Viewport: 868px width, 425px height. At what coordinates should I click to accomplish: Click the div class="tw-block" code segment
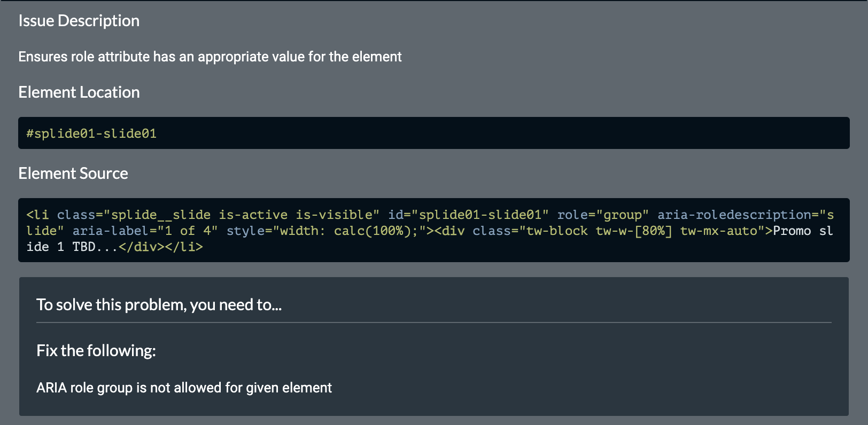[534, 231]
